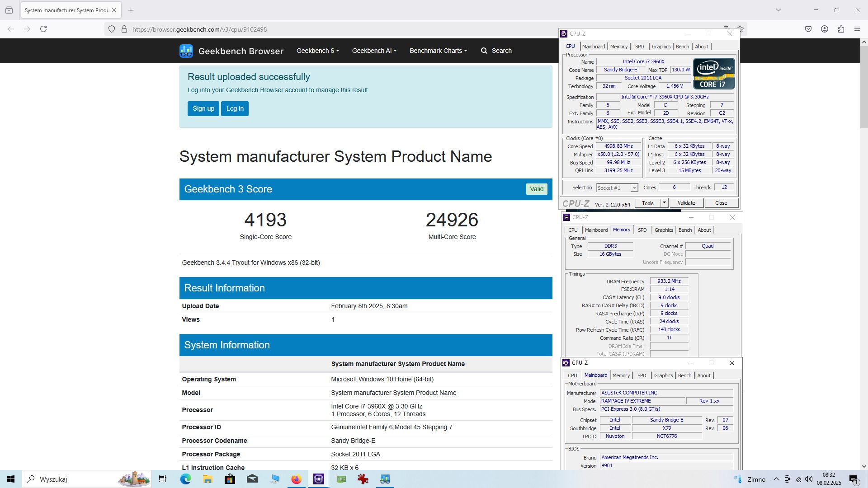This screenshot has width=868, height=488.
Task: Switch to Firefox in the taskbar
Action: point(296,479)
